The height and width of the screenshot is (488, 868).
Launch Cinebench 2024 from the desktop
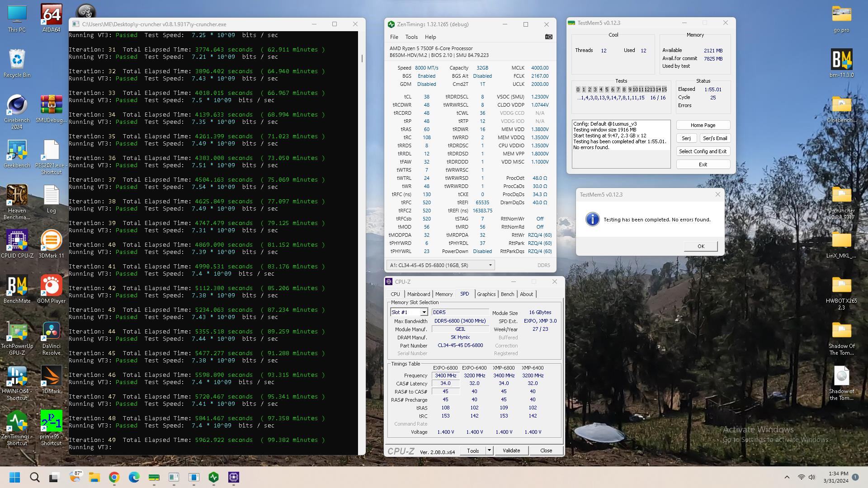tap(17, 112)
